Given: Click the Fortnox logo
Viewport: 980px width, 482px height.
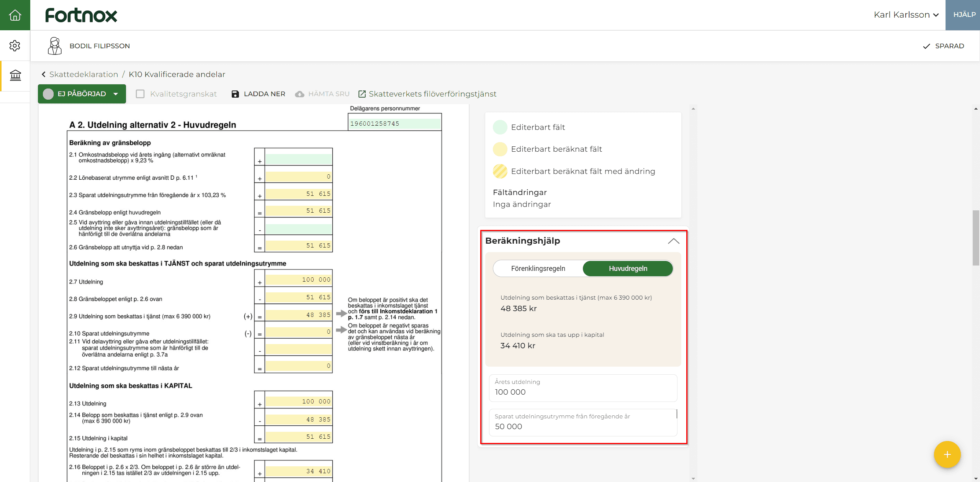Looking at the screenshot, I should [81, 15].
